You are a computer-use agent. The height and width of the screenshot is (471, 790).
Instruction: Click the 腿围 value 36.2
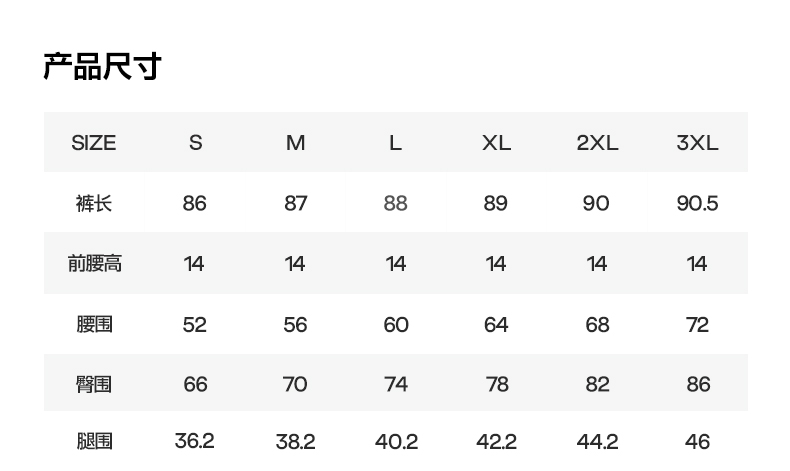click(x=195, y=440)
